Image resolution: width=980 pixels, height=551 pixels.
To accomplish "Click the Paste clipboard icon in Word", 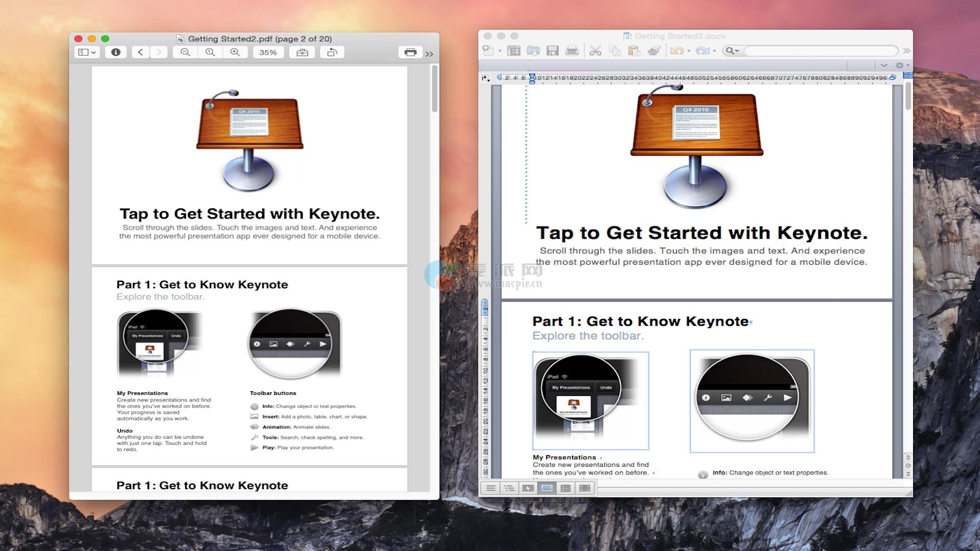I will coord(634,51).
